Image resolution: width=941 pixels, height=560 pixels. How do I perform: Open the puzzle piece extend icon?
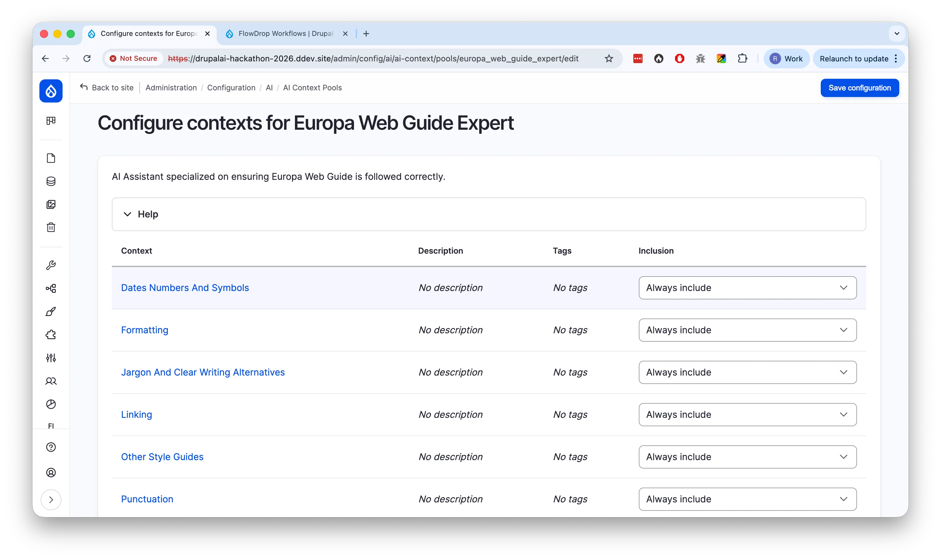(x=51, y=334)
